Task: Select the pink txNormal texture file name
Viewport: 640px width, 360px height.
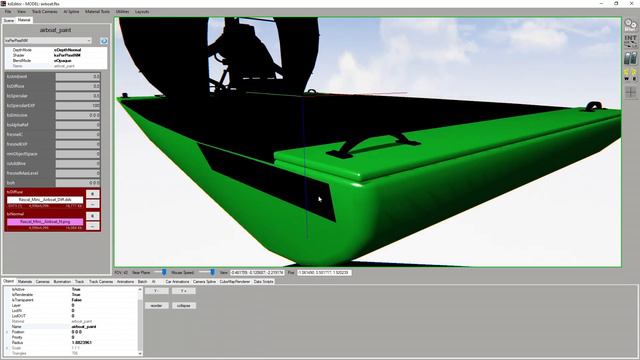Action: 45,222
